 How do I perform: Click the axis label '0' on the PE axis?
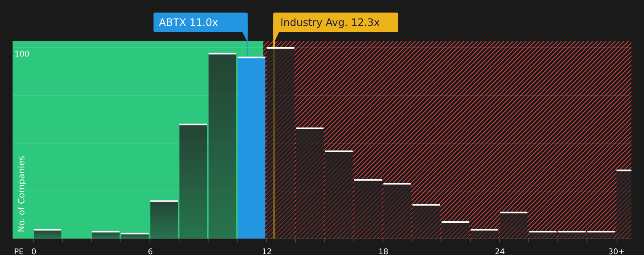[x=34, y=251]
